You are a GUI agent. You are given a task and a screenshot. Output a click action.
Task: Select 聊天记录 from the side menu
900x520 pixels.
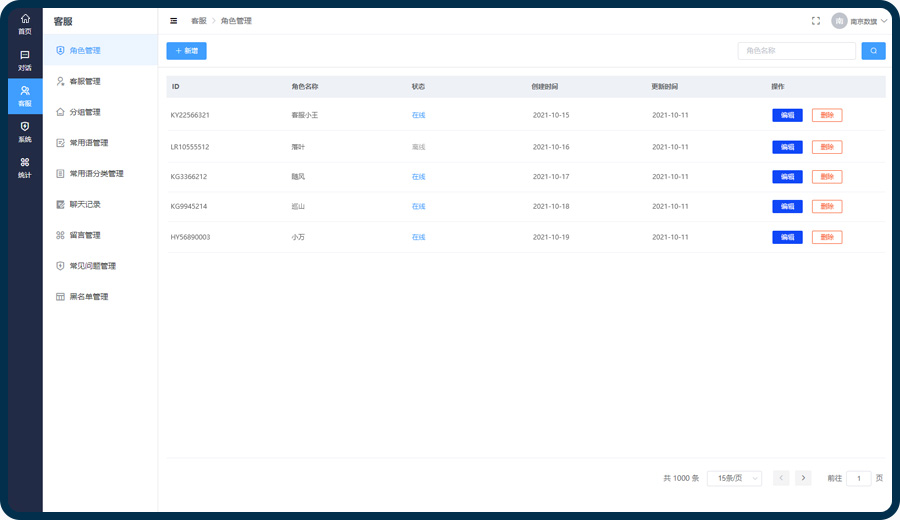(x=84, y=204)
